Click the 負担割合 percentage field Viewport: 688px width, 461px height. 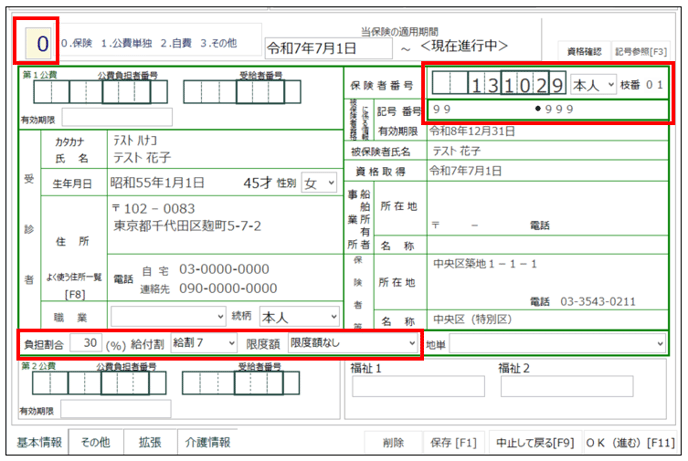click(86, 343)
